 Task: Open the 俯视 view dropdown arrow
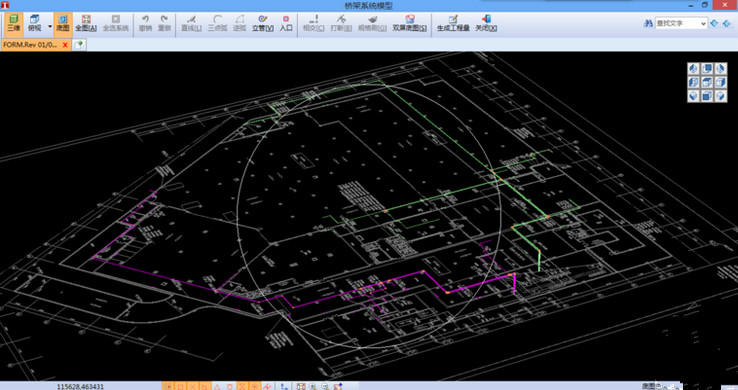[x=50, y=26]
